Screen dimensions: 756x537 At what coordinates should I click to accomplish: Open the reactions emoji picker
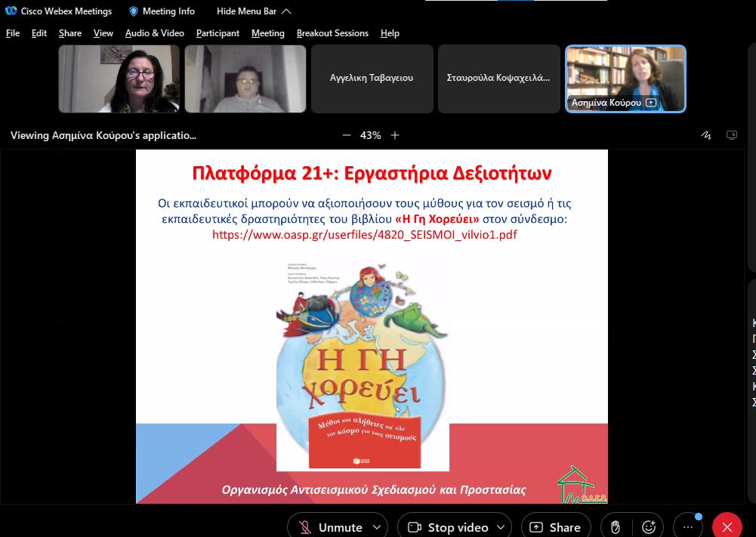[x=648, y=527]
